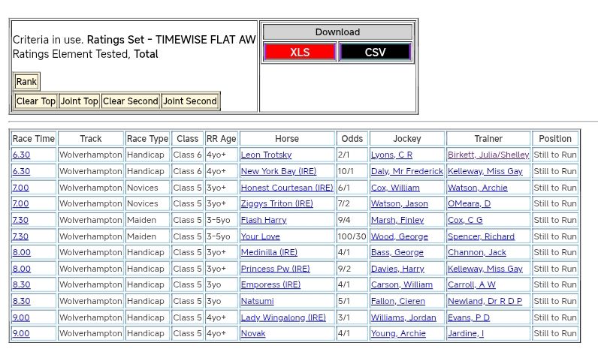View jockey Lyons, C R profile
The height and width of the screenshot is (364, 598).
point(391,155)
